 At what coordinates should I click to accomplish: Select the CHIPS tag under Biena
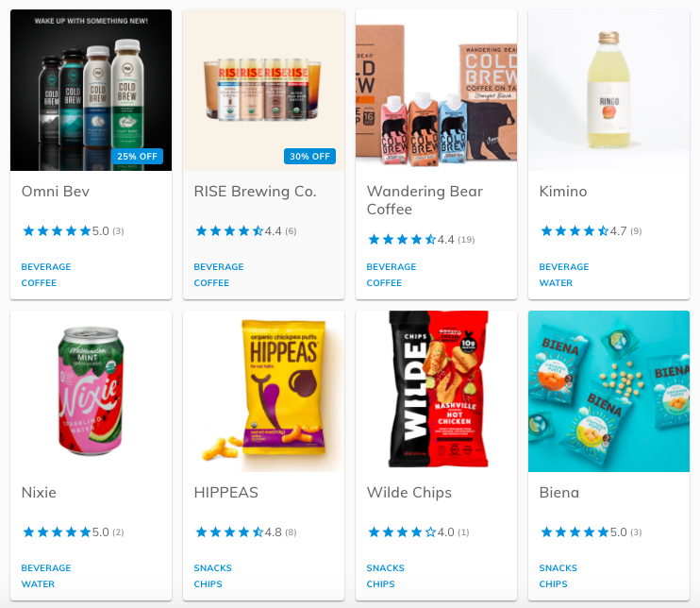pyautogui.click(x=553, y=583)
